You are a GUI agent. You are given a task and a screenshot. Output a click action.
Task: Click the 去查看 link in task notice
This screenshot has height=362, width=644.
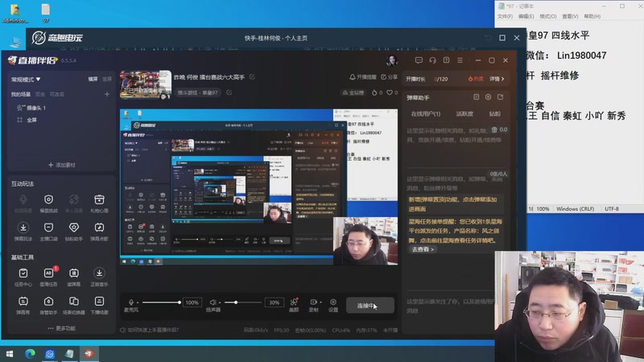pos(423,249)
